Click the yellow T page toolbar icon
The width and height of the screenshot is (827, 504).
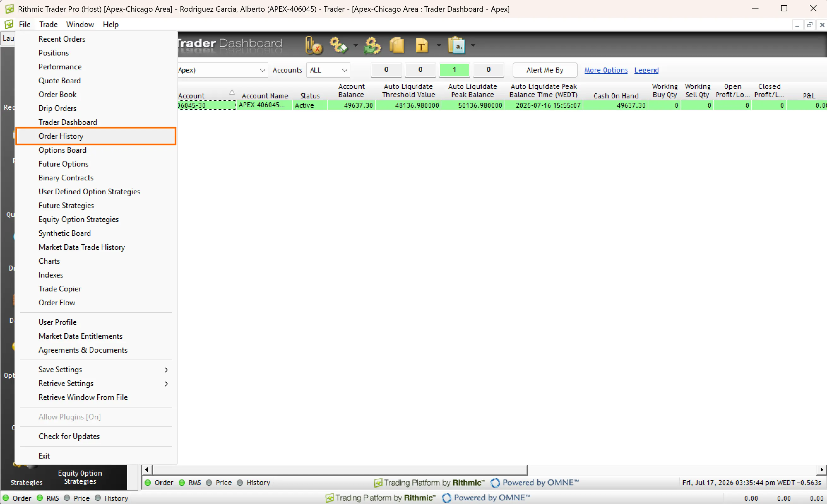422,45
